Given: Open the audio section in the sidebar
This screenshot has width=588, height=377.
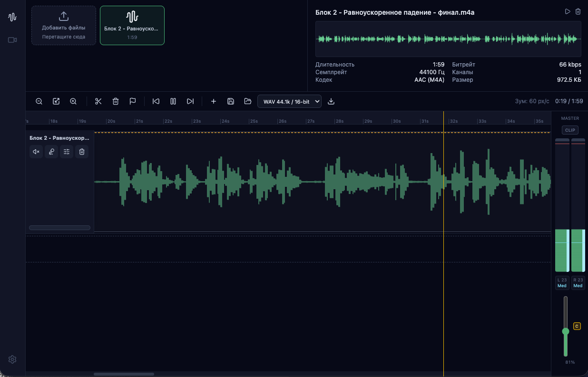Looking at the screenshot, I should 12,17.
